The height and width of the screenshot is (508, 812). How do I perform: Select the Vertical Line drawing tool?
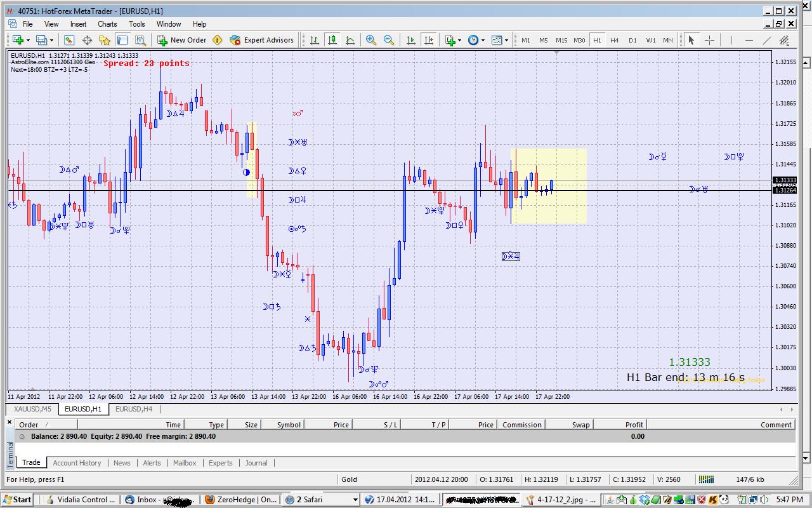point(731,40)
